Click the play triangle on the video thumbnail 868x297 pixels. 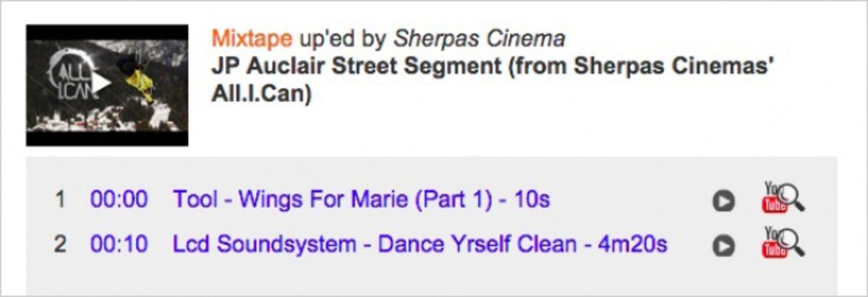click(102, 83)
